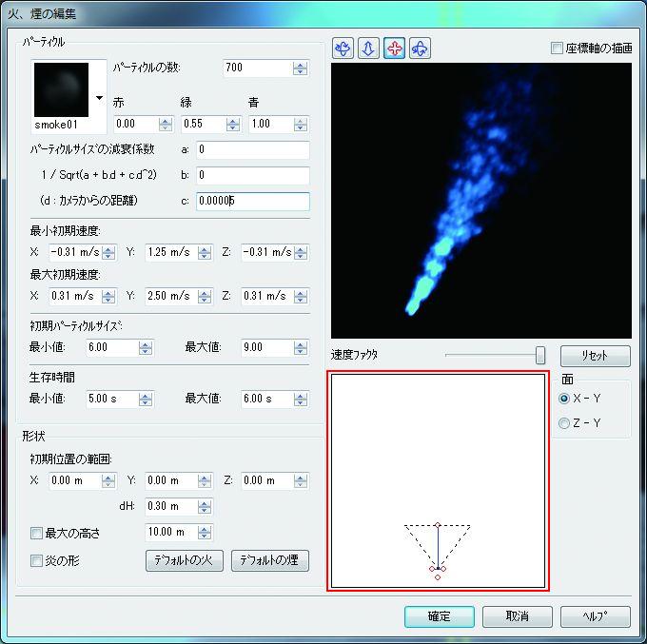Click the 速度ファクタ slider handle
The height and width of the screenshot is (644, 647).
(540, 355)
